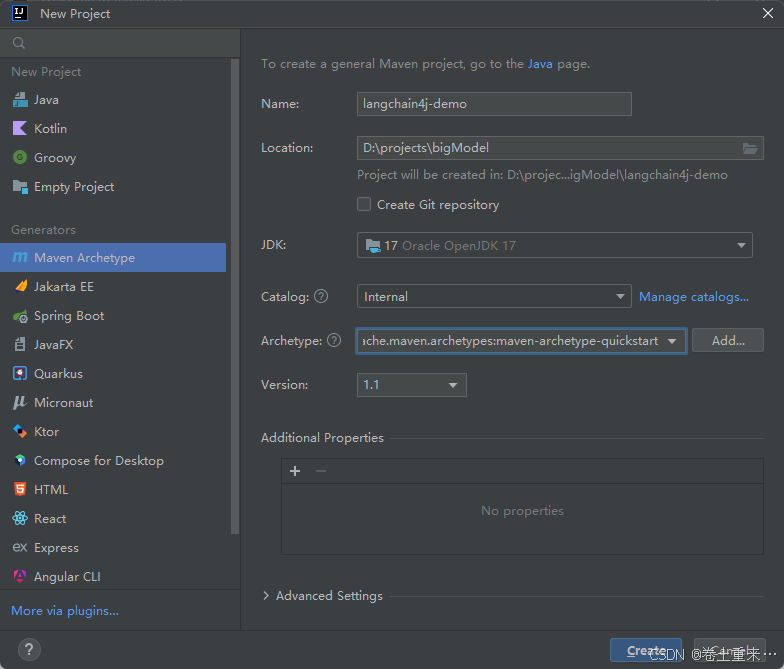Open Manage catalogs link
This screenshot has width=784, height=669.
pyautogui.click(x=694, y=297)
